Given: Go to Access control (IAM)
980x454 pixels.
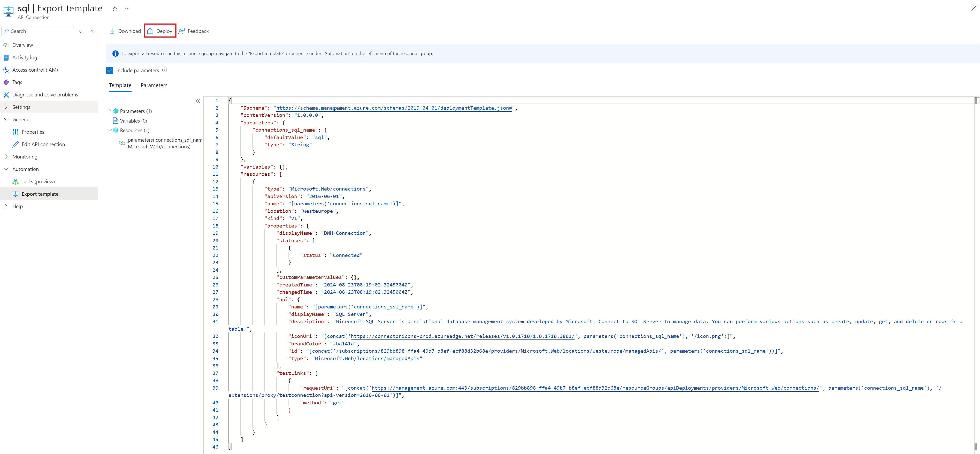Looking at the screenshot, I should click(35, 70).
